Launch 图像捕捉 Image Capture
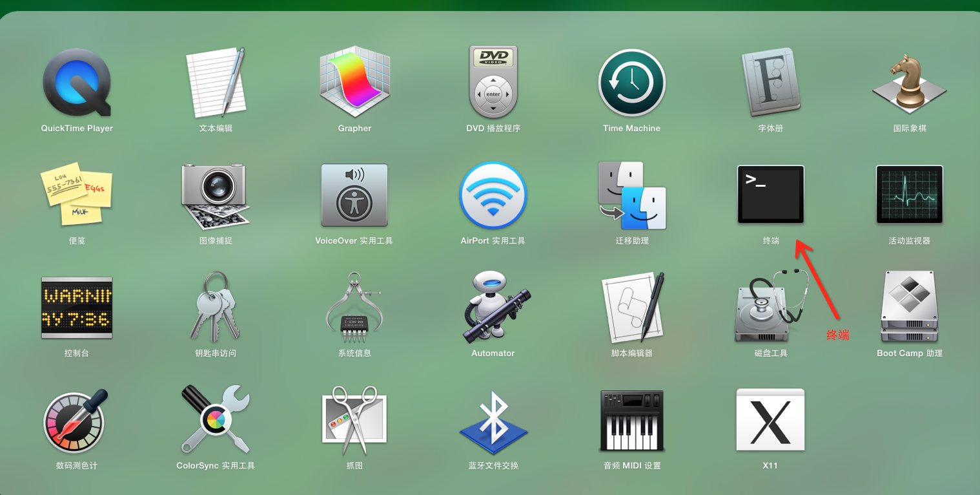Viewport: 980px width, 495px height. (x=216, y=195)
